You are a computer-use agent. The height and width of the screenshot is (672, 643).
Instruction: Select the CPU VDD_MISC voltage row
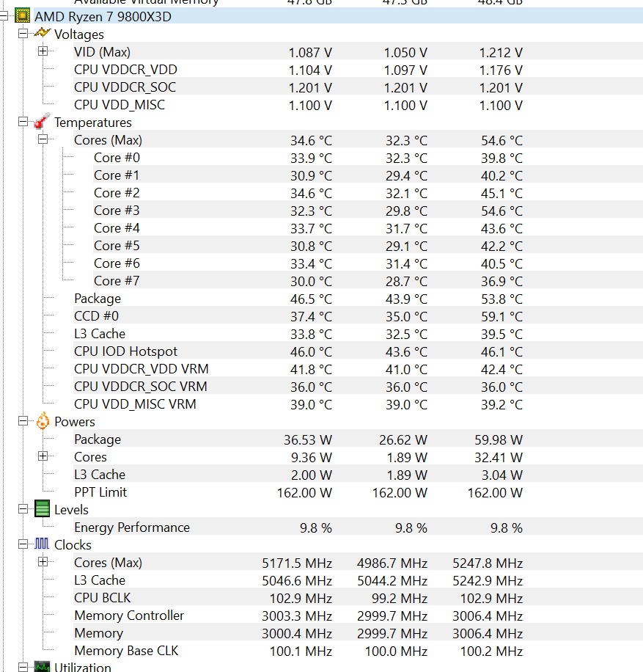pyautogui.click(x=358, y=105)
